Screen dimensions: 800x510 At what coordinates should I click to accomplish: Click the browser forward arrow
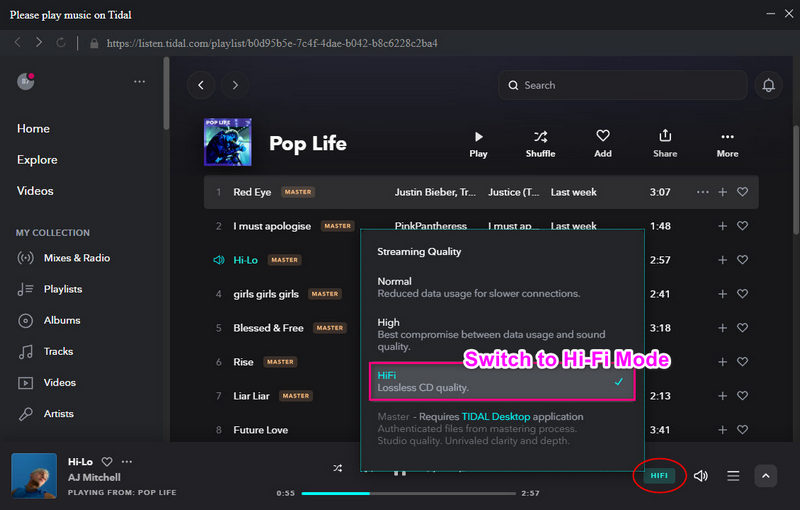point(39,42)
